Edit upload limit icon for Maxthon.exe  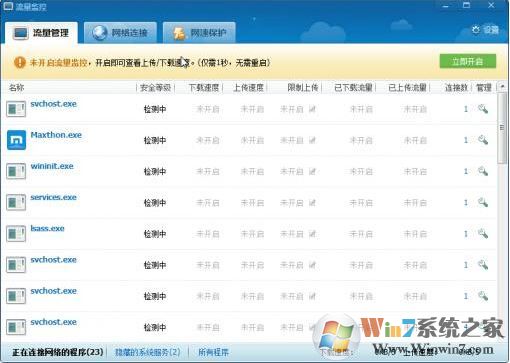point(312,140)
